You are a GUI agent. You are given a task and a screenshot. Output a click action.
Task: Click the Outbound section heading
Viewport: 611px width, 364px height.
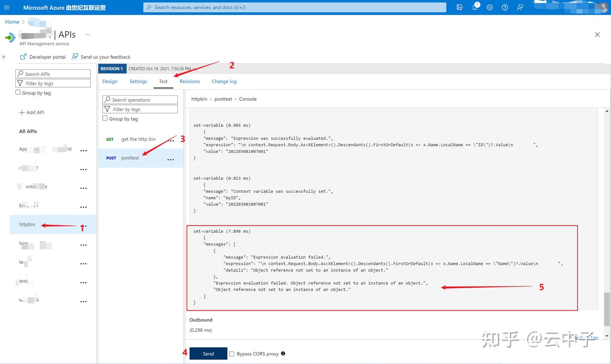[x=201, y=320]
